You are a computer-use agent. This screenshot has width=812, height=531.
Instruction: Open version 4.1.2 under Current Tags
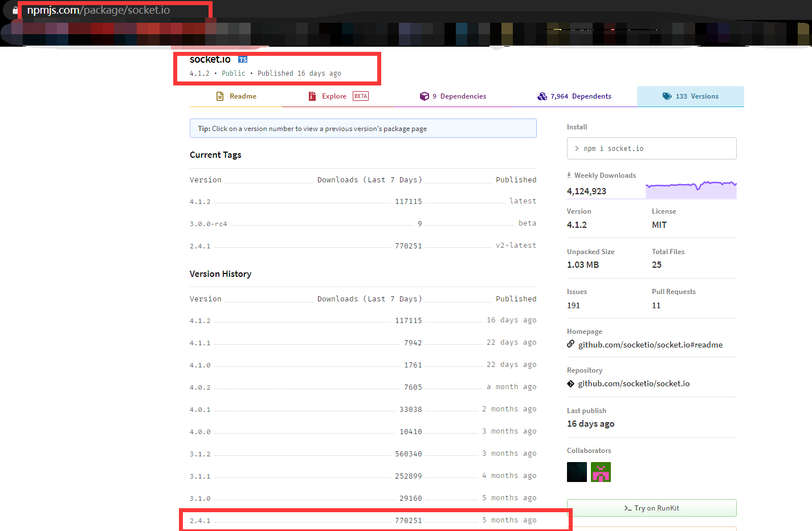pos(200,202)
